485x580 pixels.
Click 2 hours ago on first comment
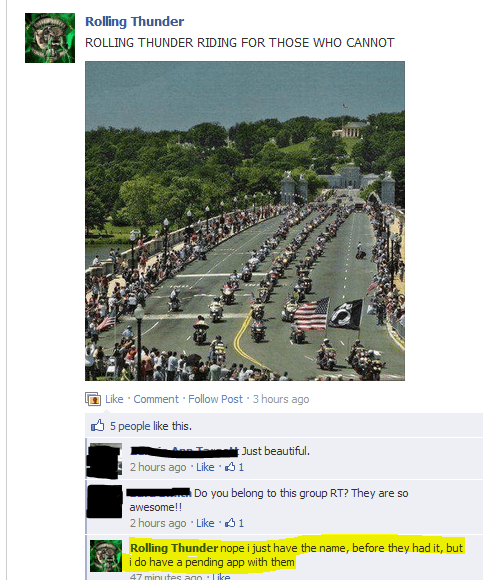coord(158,467)
